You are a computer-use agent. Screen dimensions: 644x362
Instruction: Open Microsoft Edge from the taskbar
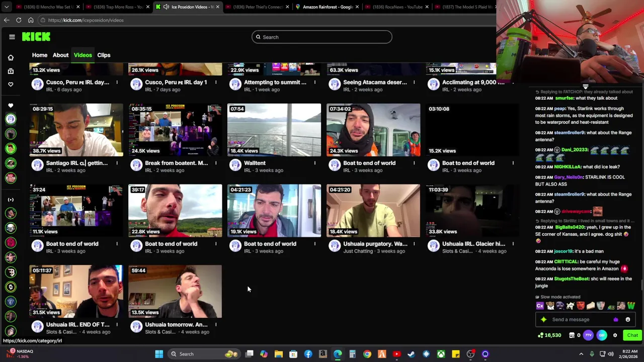(338, 354)
